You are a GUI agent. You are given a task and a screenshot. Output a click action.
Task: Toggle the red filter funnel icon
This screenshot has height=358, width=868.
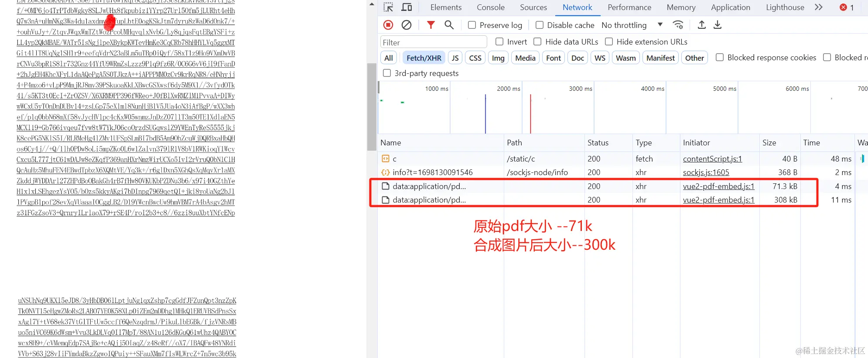click(x=431, y=25)
